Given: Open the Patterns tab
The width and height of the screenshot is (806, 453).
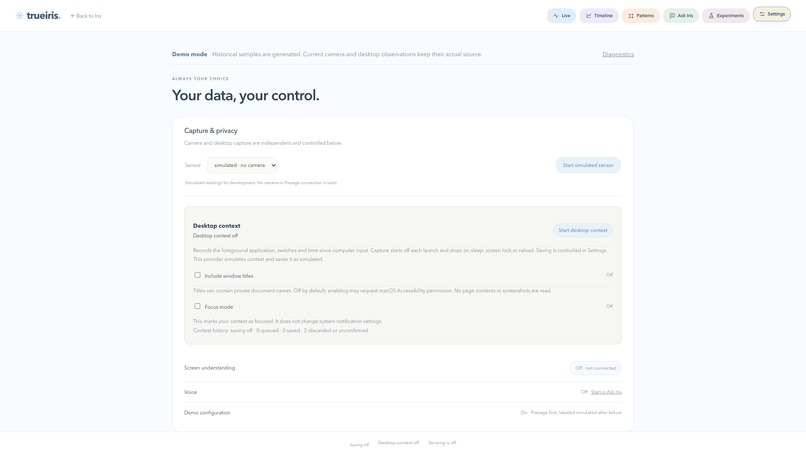Looking at the screenshot, I should pos(640,15).
